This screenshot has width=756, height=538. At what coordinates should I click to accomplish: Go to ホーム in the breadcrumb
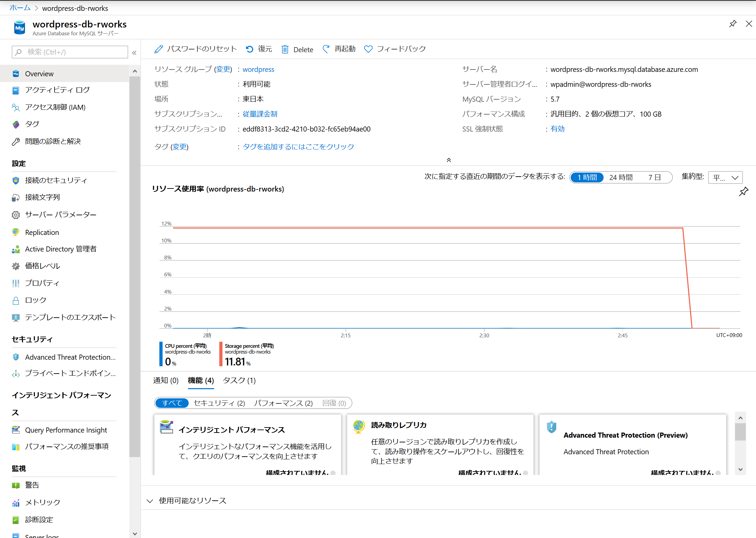coord(20,8)
